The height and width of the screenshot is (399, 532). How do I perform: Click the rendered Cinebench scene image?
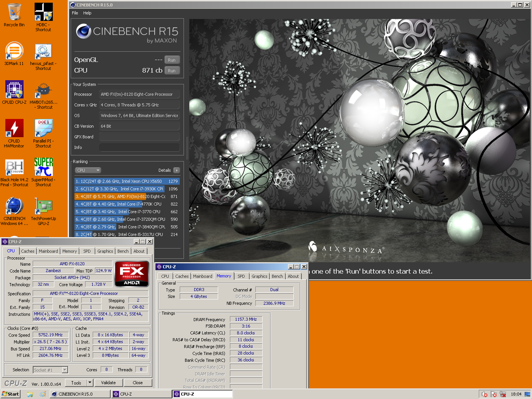[x=359, y=141]
